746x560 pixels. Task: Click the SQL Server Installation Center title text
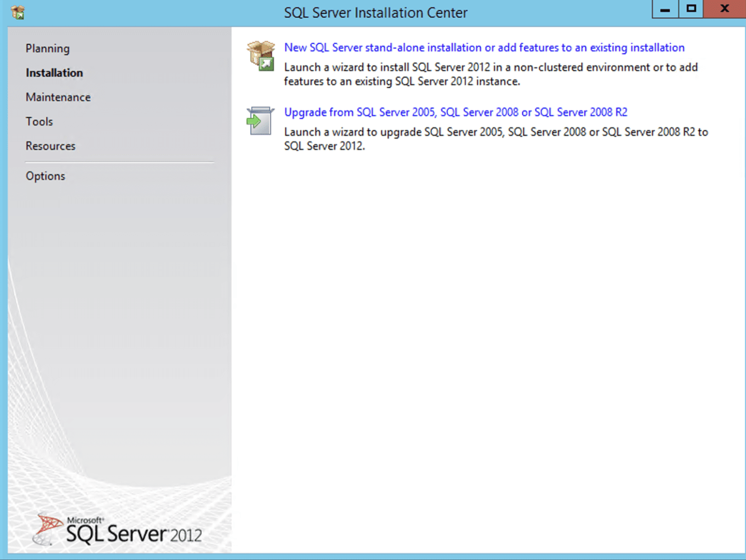pos(375,13)
